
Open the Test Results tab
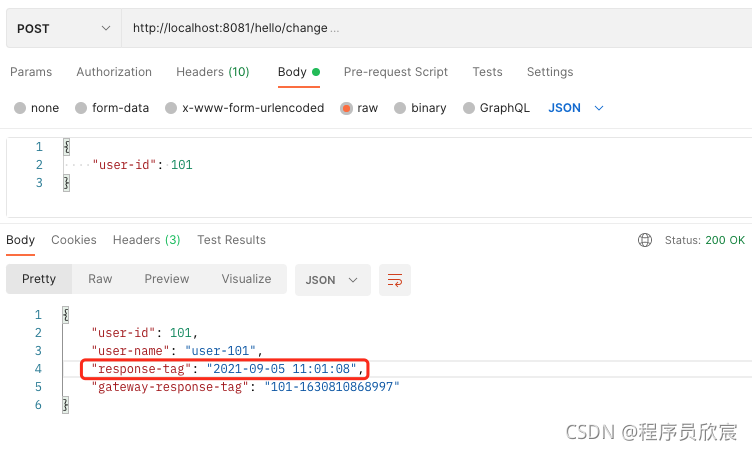(231, 240)
